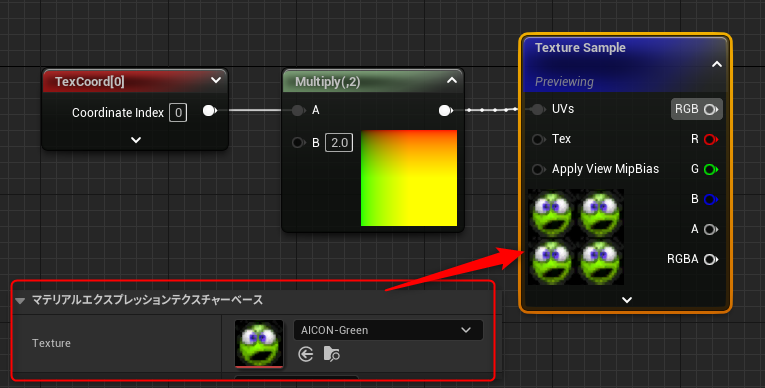Click Apply View MipBias input pin

[538, 169]
